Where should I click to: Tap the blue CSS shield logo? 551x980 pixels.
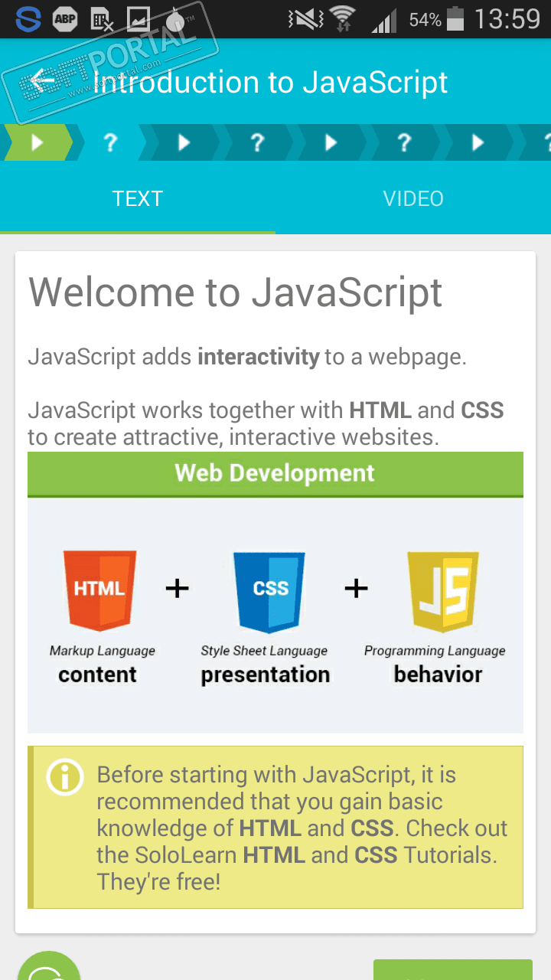pyautogui.click(x=269, y=589)
